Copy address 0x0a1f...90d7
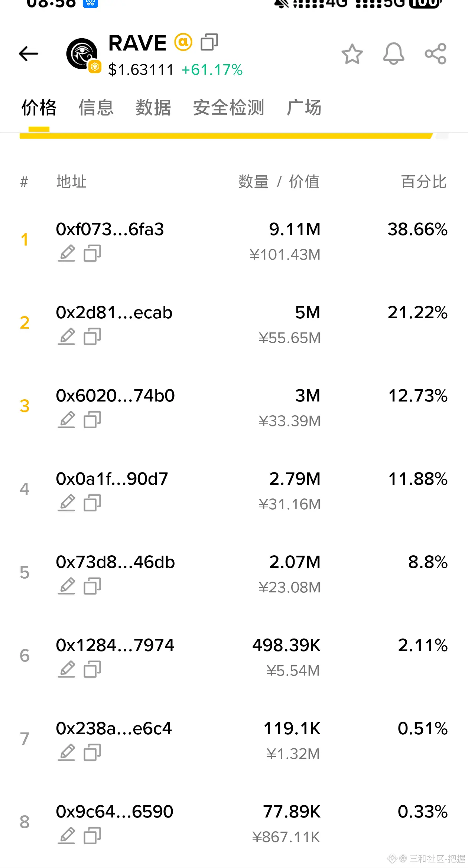Image resolution: width=468 pixels, height=868 pixels. tap(92, 503)
